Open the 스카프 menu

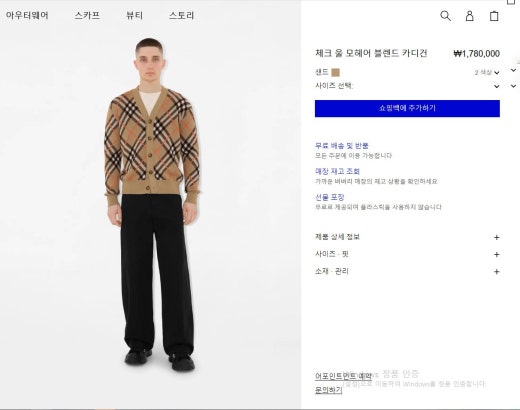click(87, 15)
